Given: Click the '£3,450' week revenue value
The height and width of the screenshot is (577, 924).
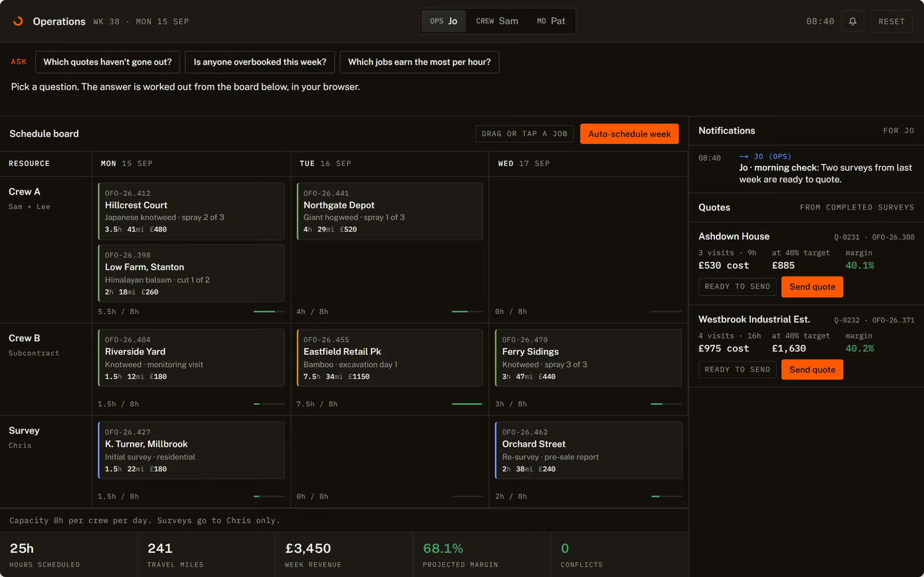Looking at the screenshot, I should pos(308,549).
